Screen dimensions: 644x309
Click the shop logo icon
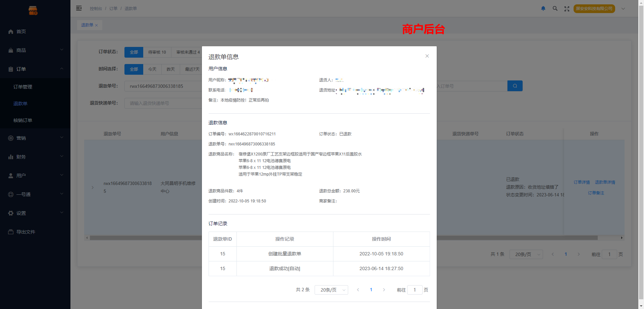[x=33, y=10]
